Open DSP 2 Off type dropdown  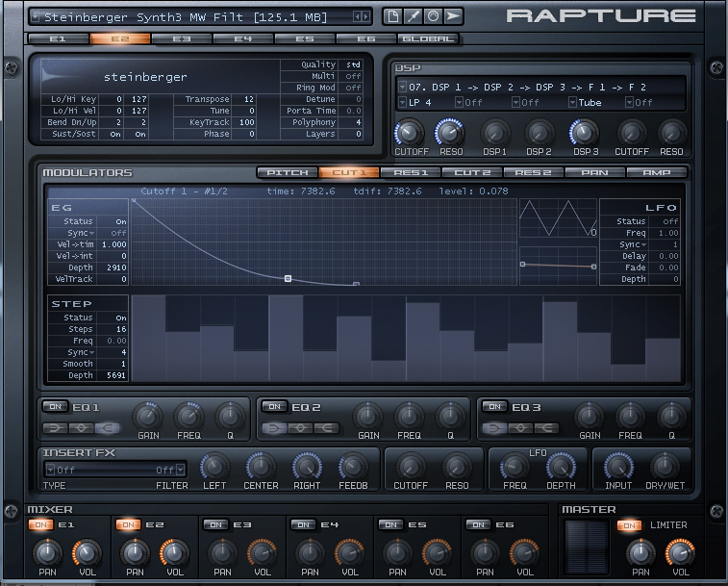coord(515,102)
